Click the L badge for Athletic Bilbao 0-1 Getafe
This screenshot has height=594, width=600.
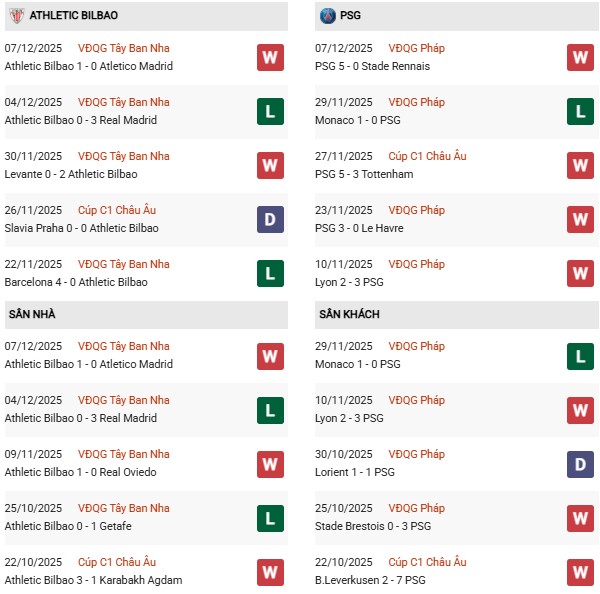pos(270,517)
